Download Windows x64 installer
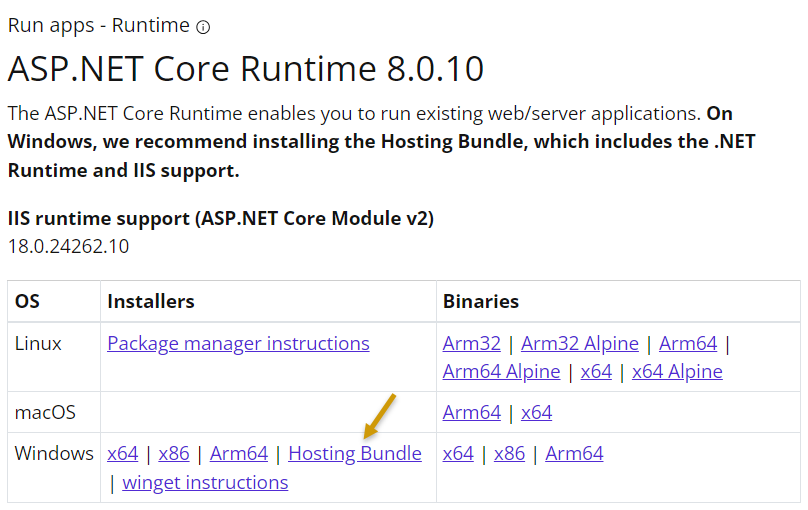This screenshot has height=510, width=808. click(x=123, y=454)
